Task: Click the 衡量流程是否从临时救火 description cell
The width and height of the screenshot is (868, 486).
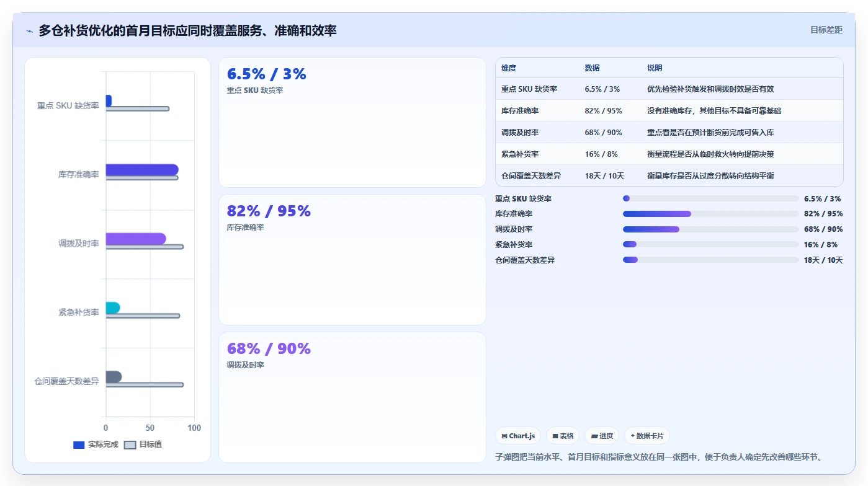Action: pos(710,154)
